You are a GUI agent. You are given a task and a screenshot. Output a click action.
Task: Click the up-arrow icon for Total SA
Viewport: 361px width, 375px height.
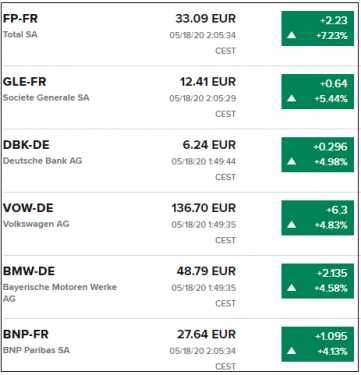pyautogui.click(x=292, y=35)
